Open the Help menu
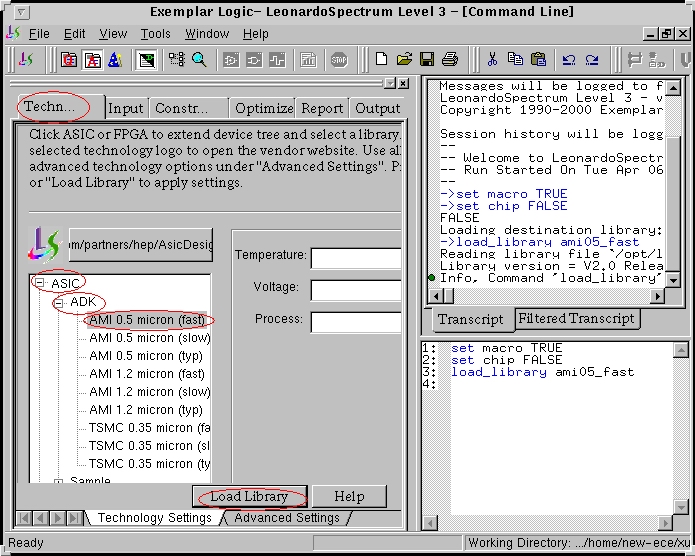The height and width of the screenshot is (556, 695). pyautogui.click(x=255, y=34)
